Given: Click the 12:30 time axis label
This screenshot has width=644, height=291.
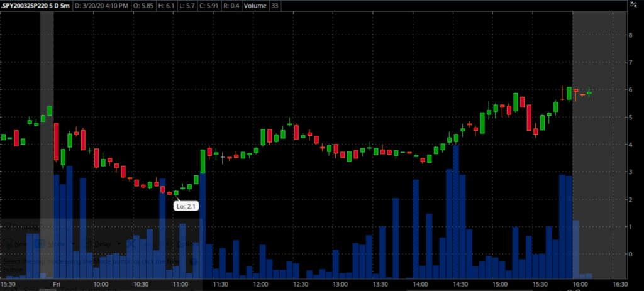Looking at the screenshot, I should (300, 284).
